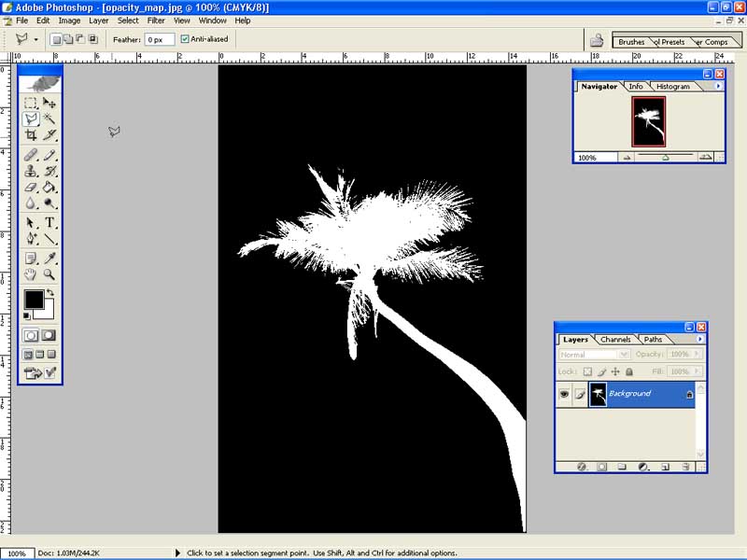The height and width of the screenshot is (560, 747).
Task: Switch to the Channels tab
Action: click(614, 340)
